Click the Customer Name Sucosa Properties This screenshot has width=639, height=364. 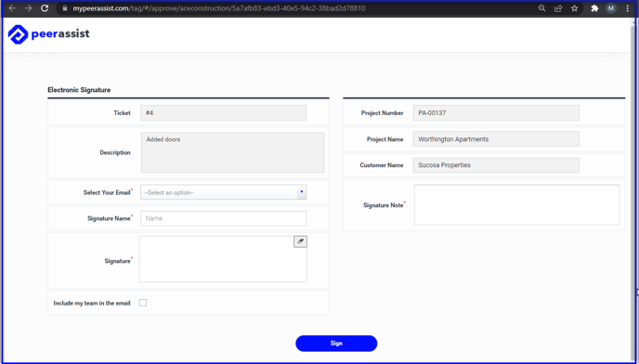pyautogui.click(x=496, y=165)
